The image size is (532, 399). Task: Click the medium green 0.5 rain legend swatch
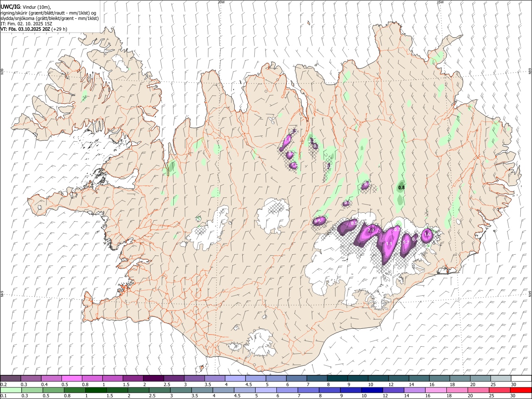tap(53, 390)
